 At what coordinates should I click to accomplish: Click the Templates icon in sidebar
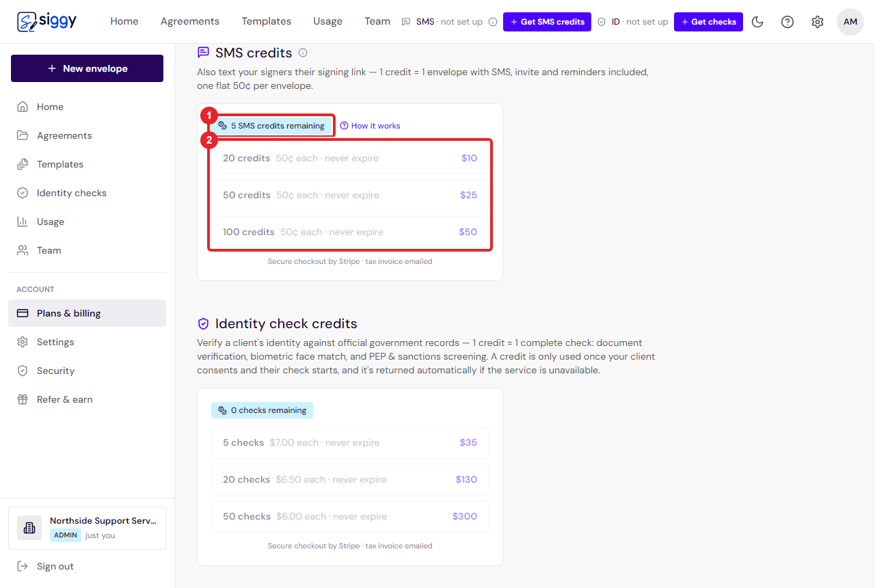23,164
